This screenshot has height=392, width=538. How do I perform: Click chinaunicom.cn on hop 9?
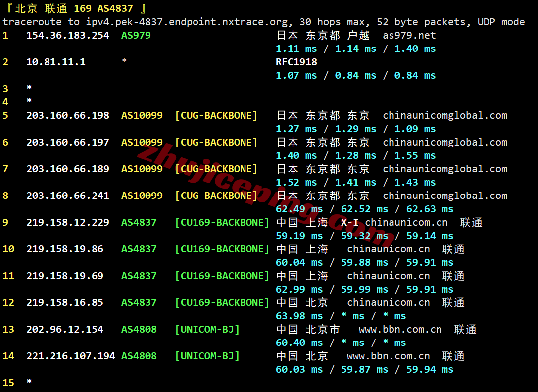406,222
